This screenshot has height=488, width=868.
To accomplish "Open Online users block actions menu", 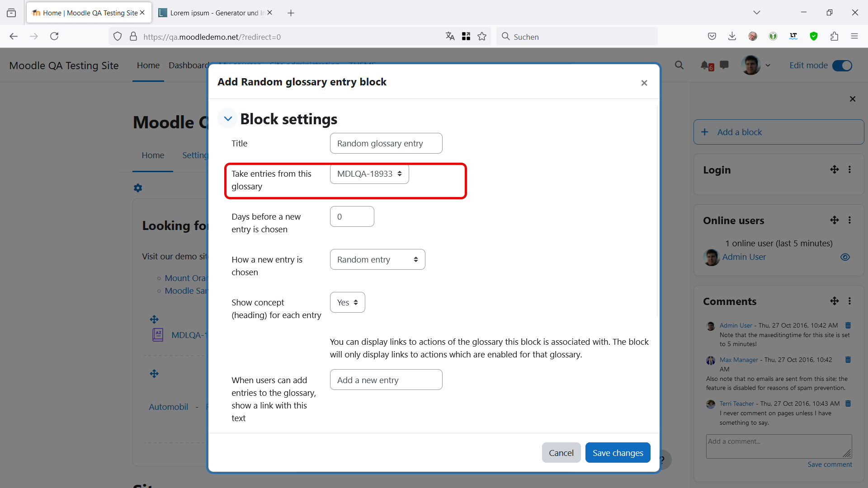I will [x=849, y=220].
